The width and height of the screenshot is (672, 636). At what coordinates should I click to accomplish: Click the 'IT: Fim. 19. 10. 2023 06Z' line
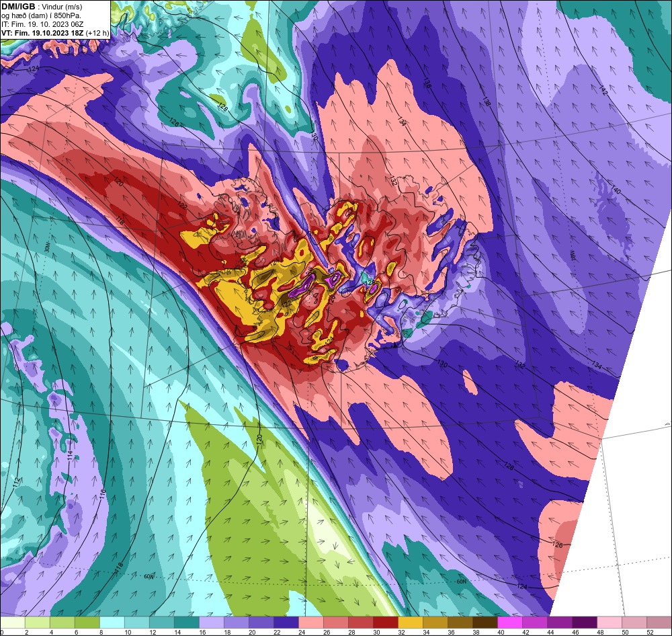[41, 24]
